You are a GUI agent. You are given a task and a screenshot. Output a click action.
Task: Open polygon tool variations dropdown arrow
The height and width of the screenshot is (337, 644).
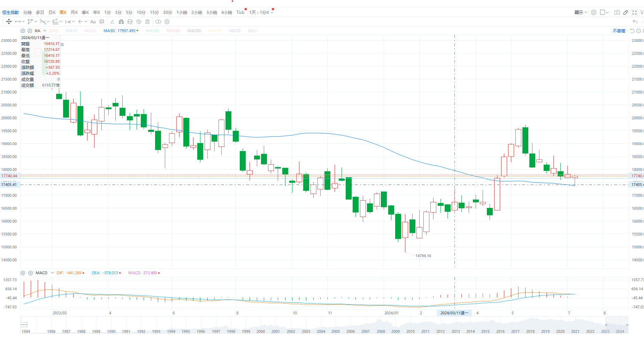coord(36,22)
